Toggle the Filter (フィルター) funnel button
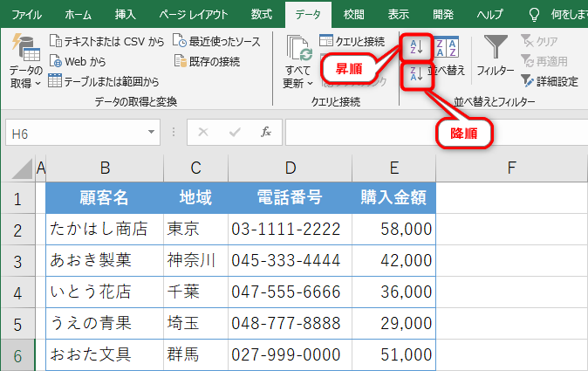The height and width of the screenshot is (371, 588). point(496,57)
